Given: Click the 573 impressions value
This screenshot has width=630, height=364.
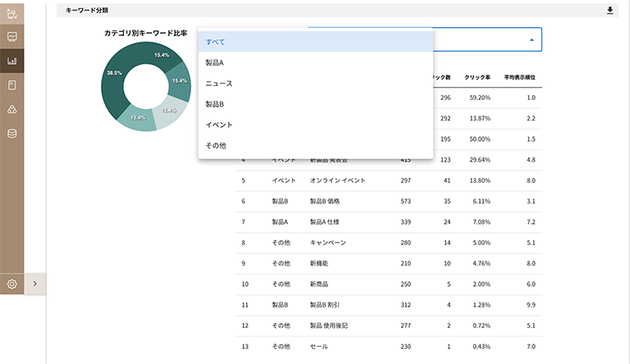Looking at the screenshot, I should point(406,202).
